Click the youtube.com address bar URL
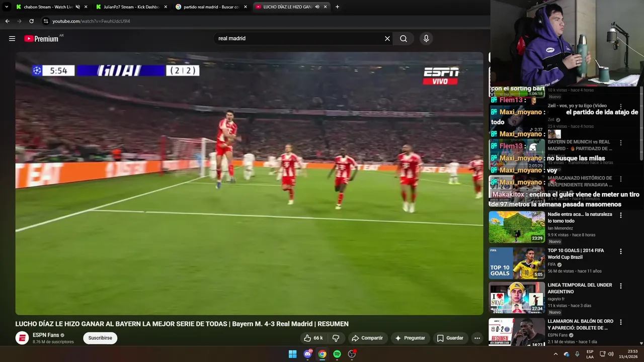This screenshot has width=644, height=362. [x=91, y=21]
